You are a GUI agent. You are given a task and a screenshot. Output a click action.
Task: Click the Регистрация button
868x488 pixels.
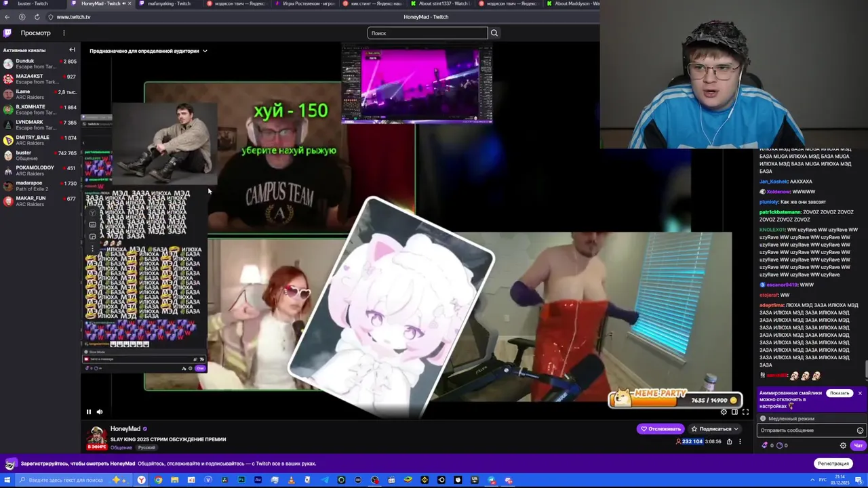click(833, 464)
